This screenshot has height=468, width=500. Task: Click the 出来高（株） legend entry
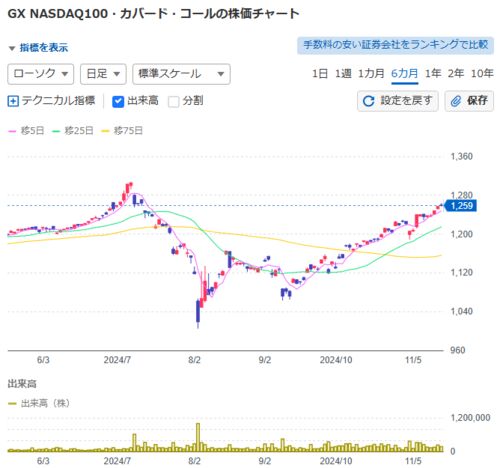click(x=39, y=403)
